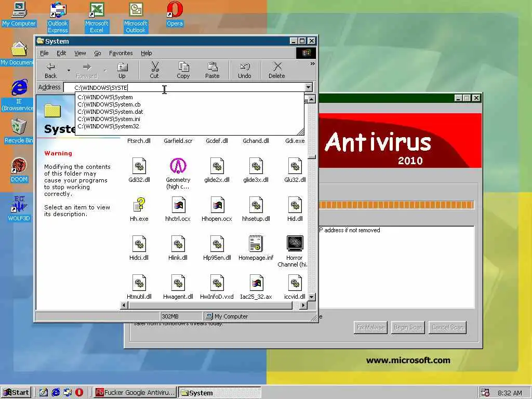Click Opera icon in quick launch
The width and height of the screenshot is (532, 399).
pyautogui.click(x=79, y=393)
